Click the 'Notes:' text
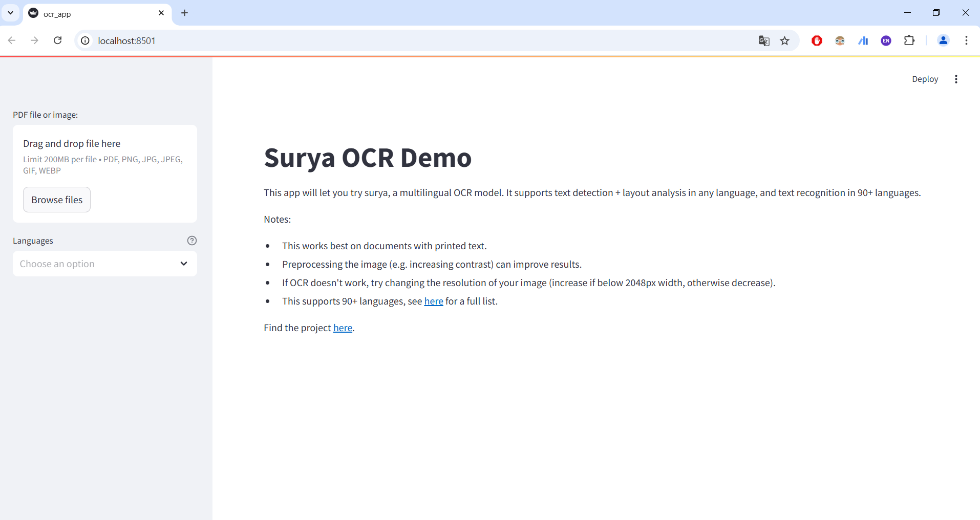 [278, 219]
